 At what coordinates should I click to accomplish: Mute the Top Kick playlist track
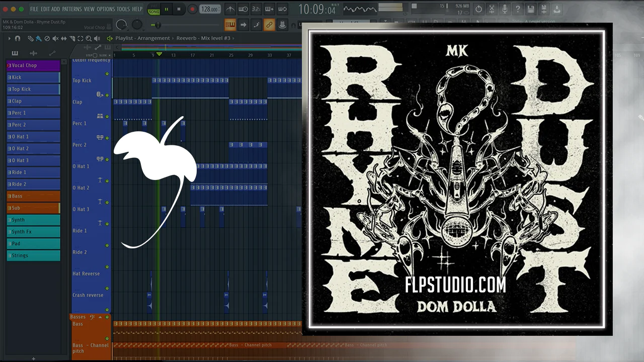pyautogui.click(x=107, y=95)
